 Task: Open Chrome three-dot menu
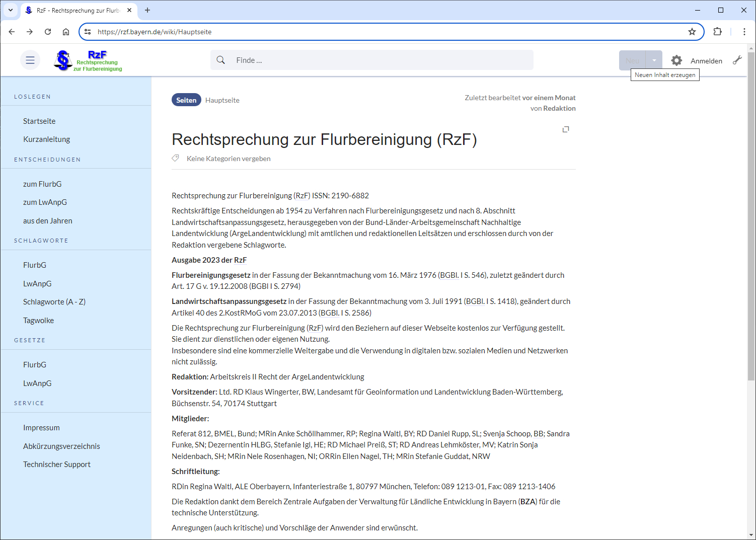744,32
